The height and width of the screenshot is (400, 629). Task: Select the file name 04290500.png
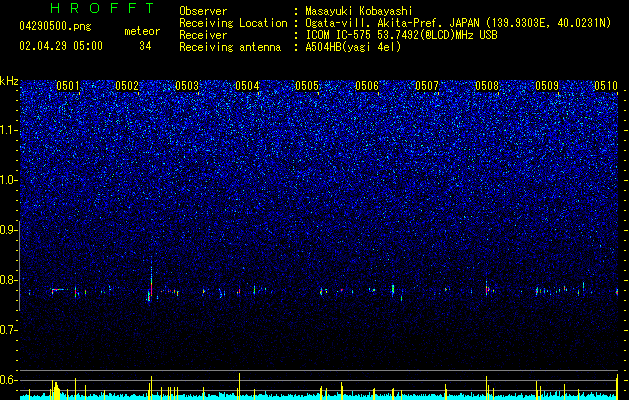tap(55, 27)
